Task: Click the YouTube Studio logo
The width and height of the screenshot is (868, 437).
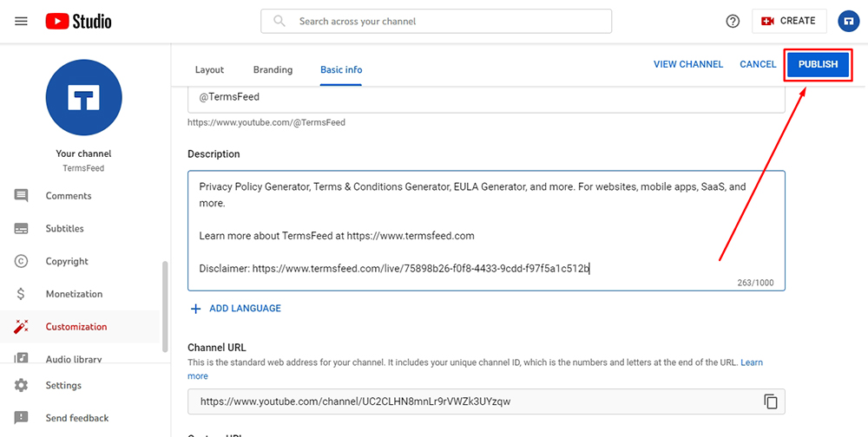Action: (79, 22)
